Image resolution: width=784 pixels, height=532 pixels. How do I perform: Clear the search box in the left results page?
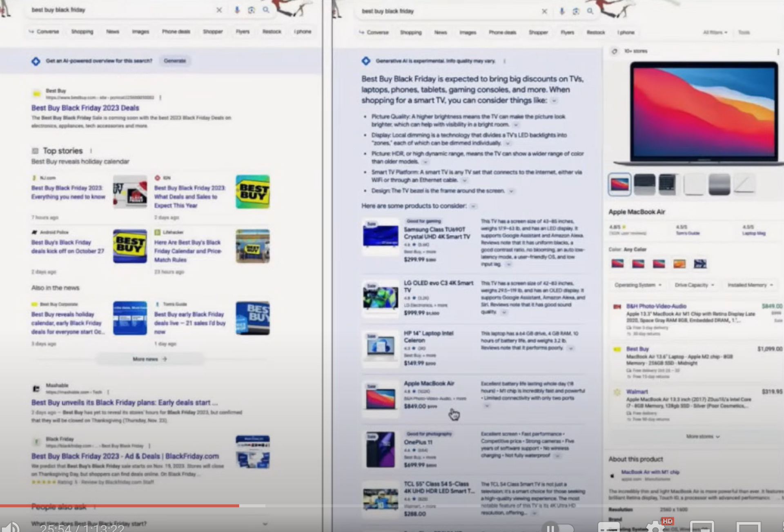point(219,10)
